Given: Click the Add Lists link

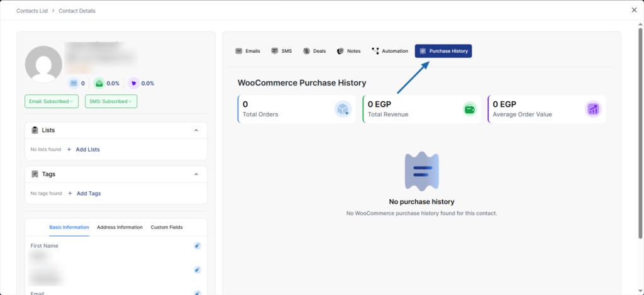Looking at the screenshot, I should coord(87,150).
